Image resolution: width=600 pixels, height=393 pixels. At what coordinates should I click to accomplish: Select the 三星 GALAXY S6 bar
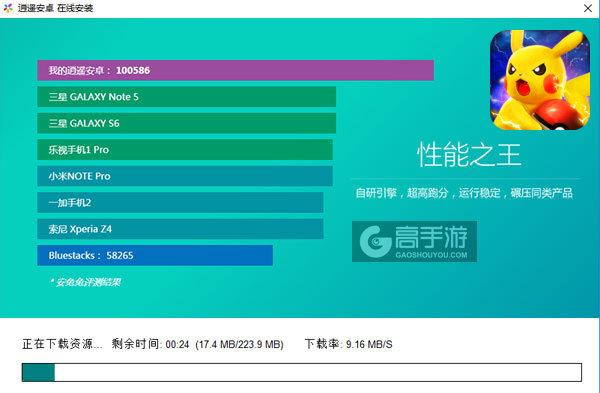point(187,123)
